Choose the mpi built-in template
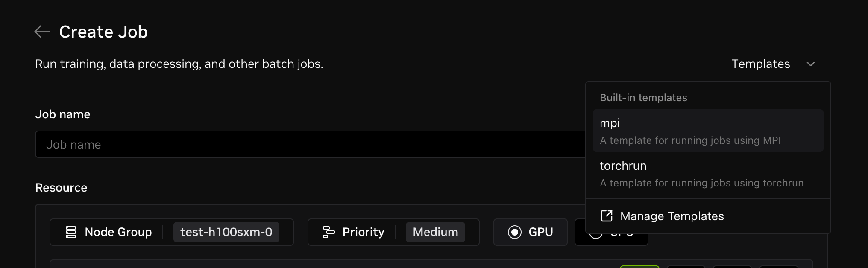 point(708,131)
